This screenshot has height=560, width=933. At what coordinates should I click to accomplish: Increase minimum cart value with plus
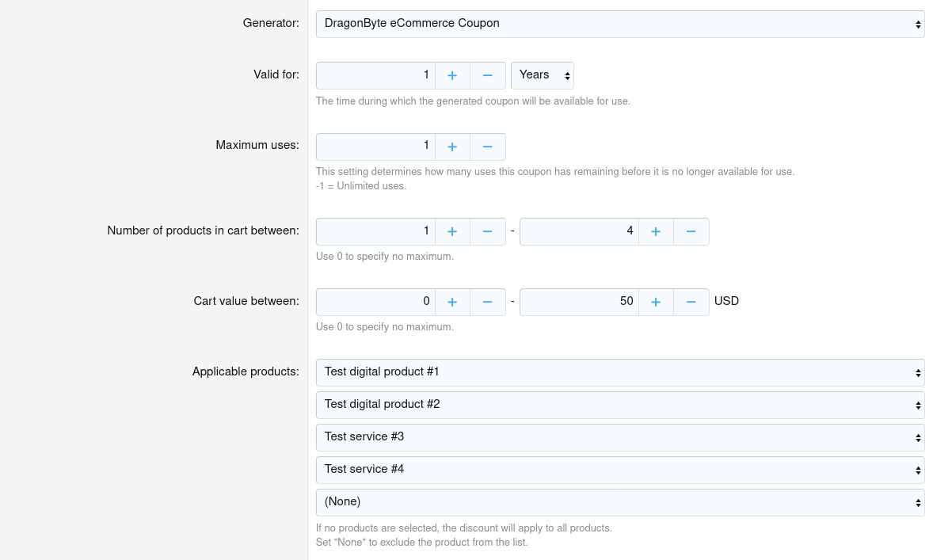tap(452, 303)
